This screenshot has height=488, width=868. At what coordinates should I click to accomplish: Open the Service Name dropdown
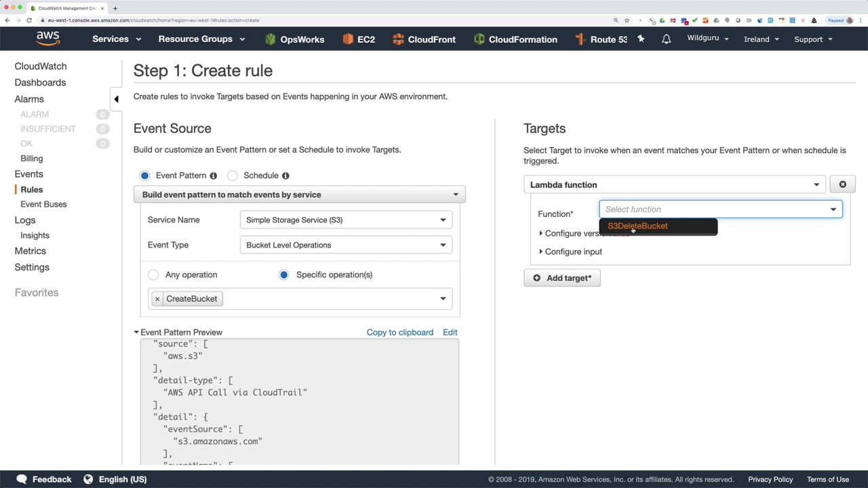pyautogui.click(x=346, y=220)
